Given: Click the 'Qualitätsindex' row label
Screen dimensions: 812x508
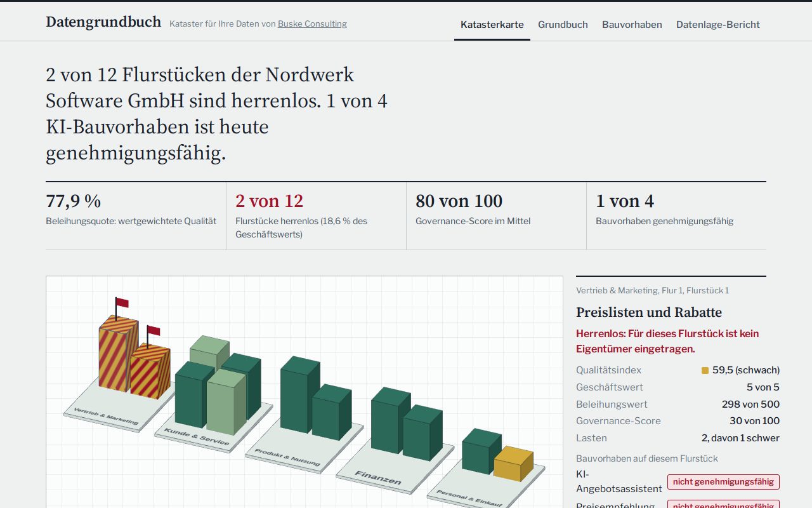Looking at the screenshot, I should tap(608, 370).
